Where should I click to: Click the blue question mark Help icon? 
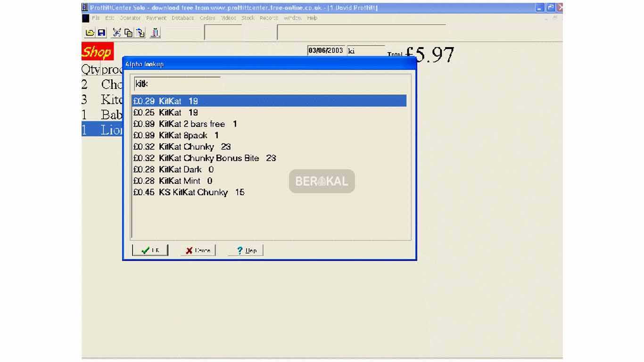point(239,250)
